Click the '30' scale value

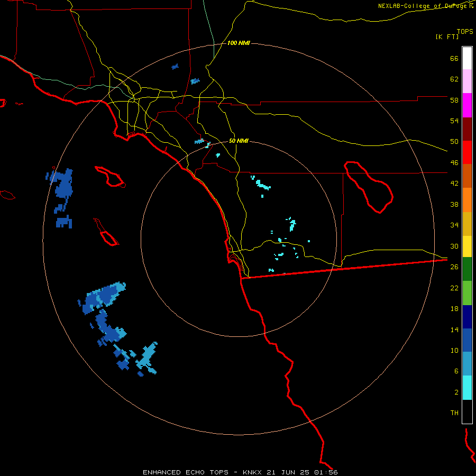pyautogui.click(x=454, y=246)
